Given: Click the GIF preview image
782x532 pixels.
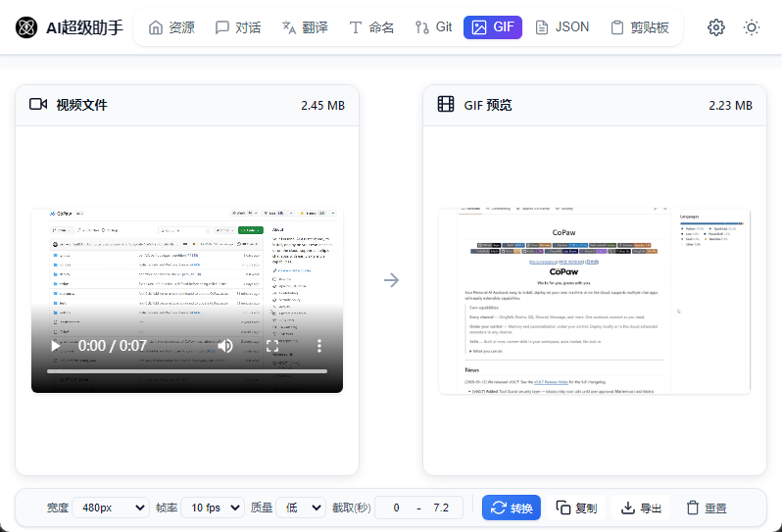Looking at the screenshot, I should pyautogui.click(x=595, y=301).
